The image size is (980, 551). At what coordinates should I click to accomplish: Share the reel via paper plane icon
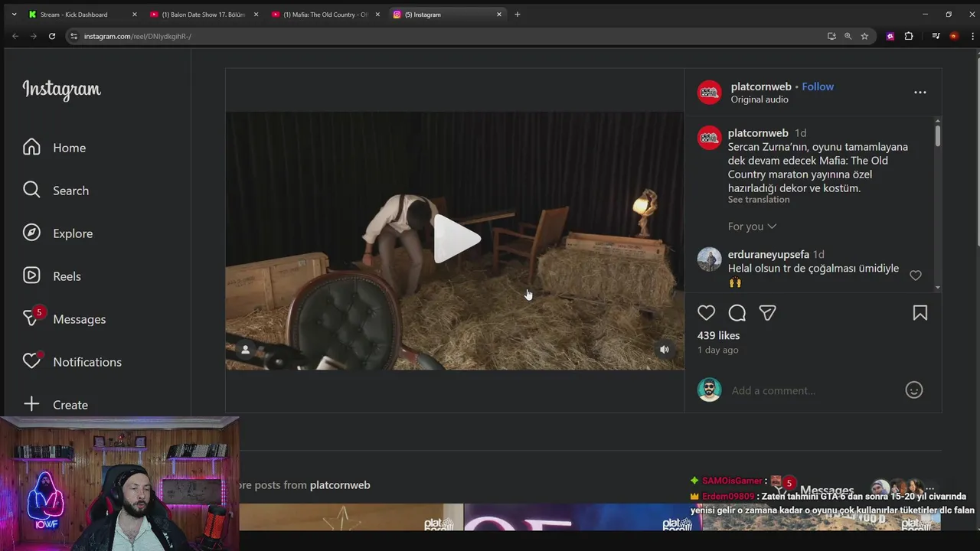[767, 312]
